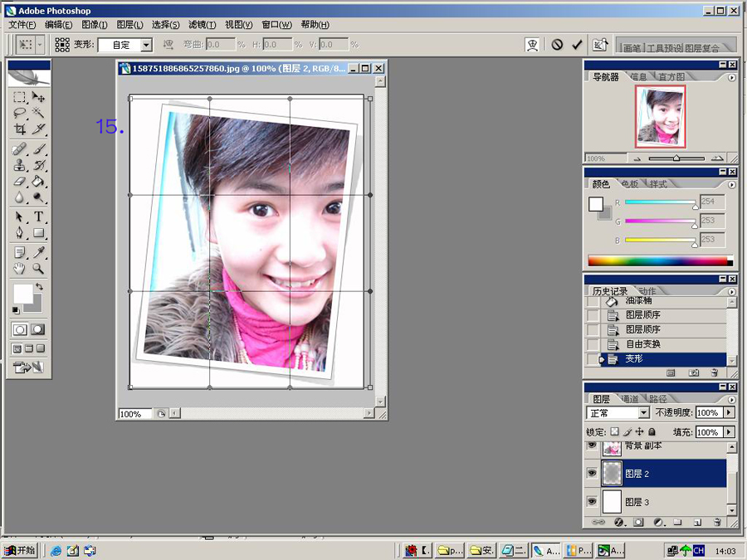This screenshot has height=560, width=747.
Task: Hide the 图层 3 layer
Action: [591, 502]
